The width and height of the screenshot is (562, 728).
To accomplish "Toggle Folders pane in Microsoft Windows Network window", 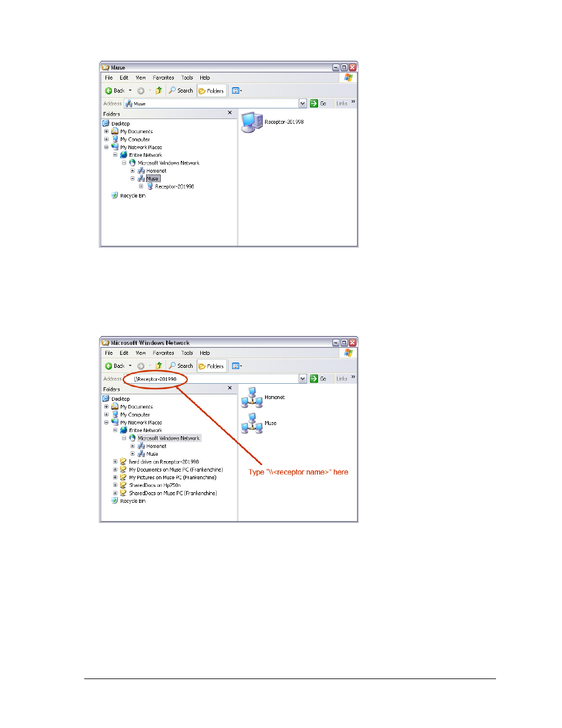I will pyautogui.click(x=211, y=366).
